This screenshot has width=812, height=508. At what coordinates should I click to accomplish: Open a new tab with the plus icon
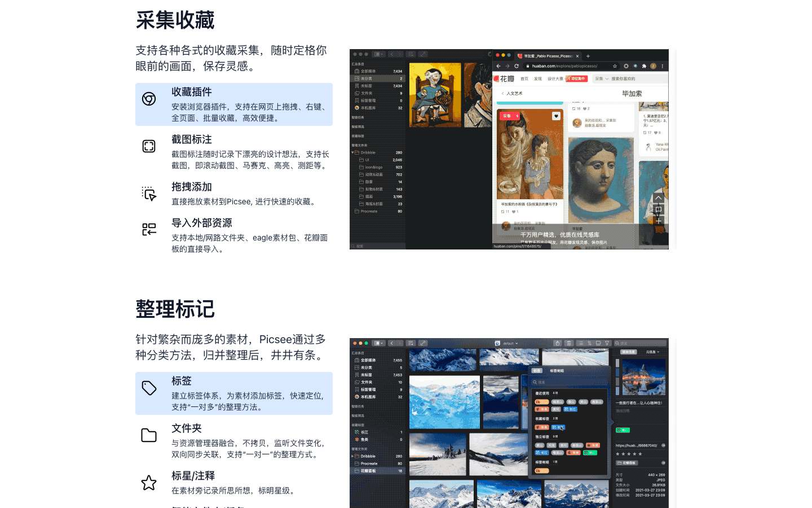[588, 56]
